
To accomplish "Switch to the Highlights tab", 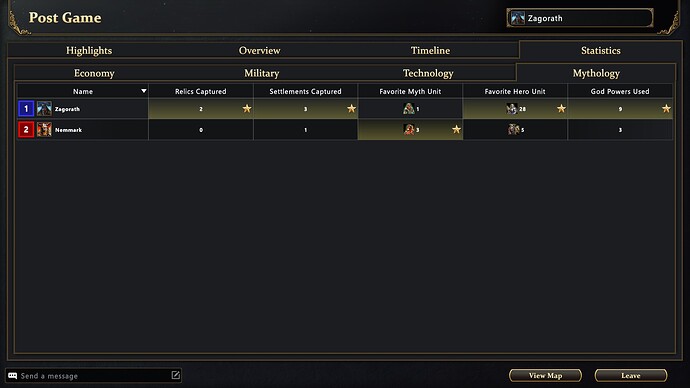I will [89, 51].
